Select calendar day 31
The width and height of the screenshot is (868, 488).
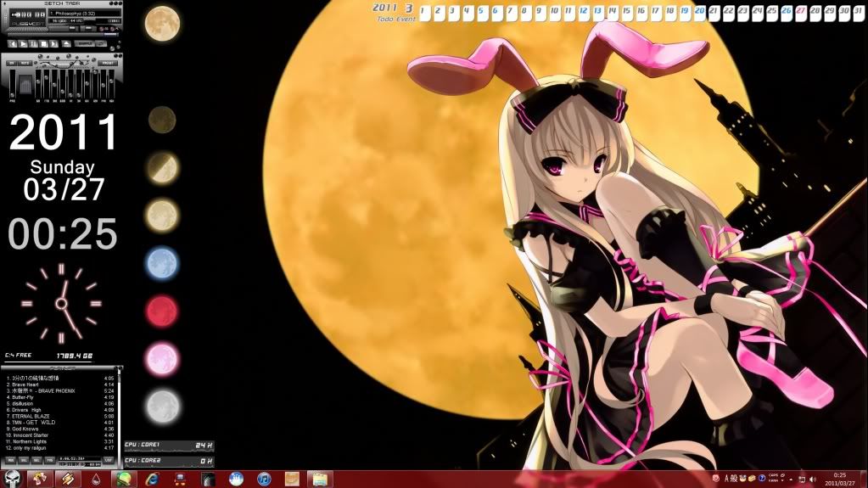pyautogui.click(x=859, y=13)
